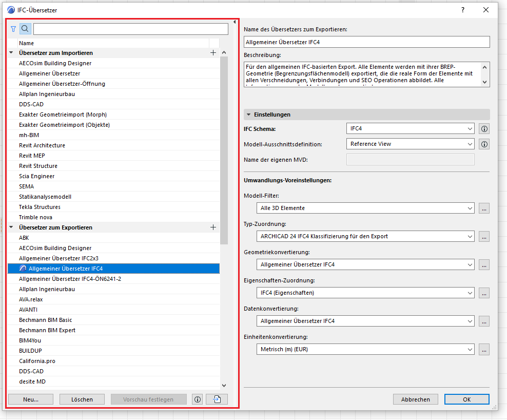Image resolution: width=507 pixels, height=420 pixels.
Task: Click the Neu... button
Action: pyautogui.click(x=31, y=399)
